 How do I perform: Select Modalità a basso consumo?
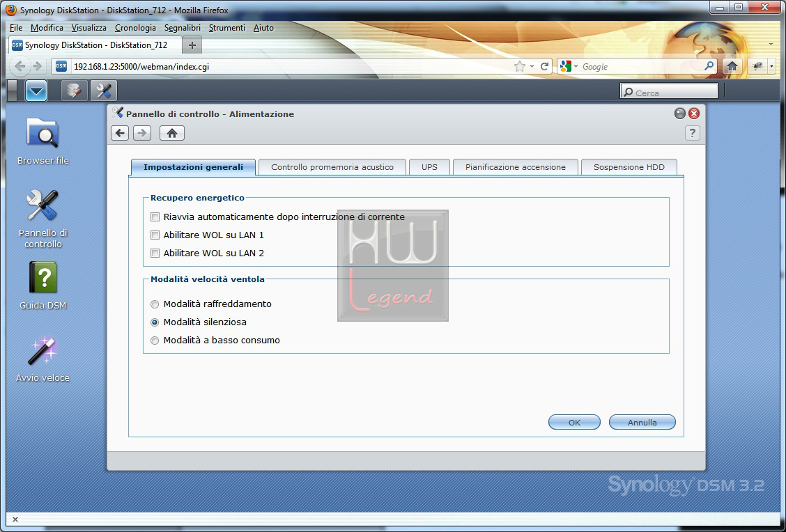(x=155, y=340)
